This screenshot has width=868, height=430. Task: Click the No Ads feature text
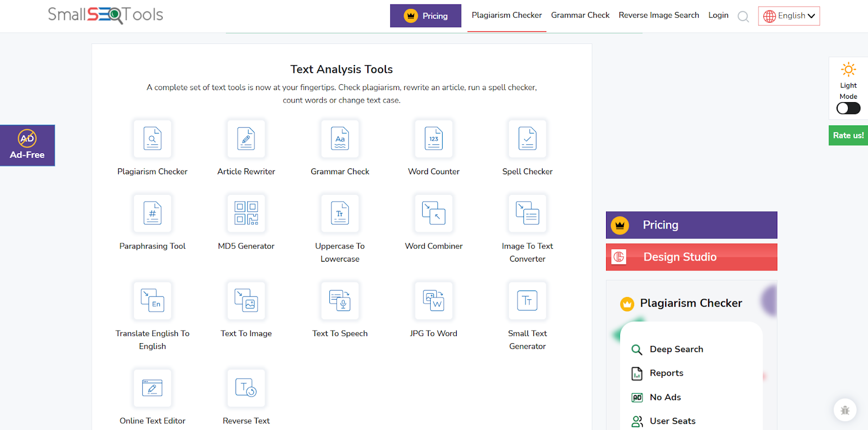point(665,397)
